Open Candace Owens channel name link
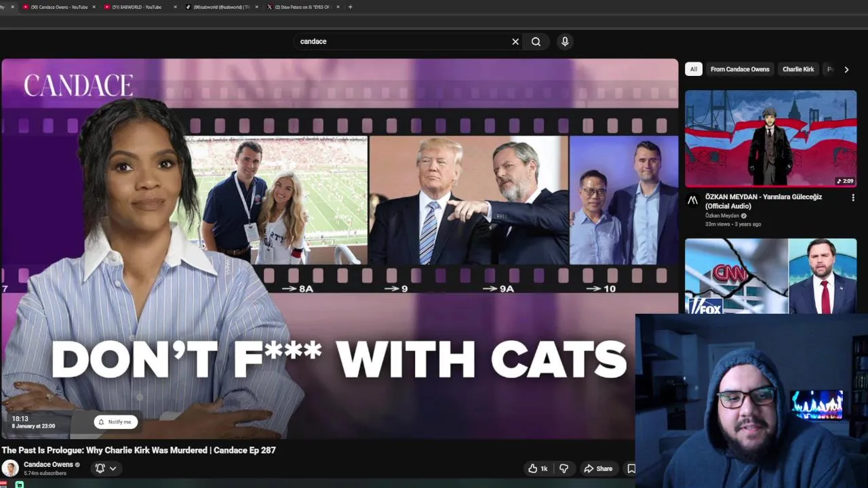868x488 pixels. 48,464
